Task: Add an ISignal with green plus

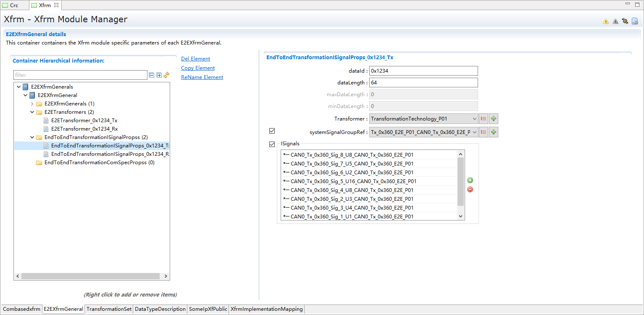Action: click(470, 181)
